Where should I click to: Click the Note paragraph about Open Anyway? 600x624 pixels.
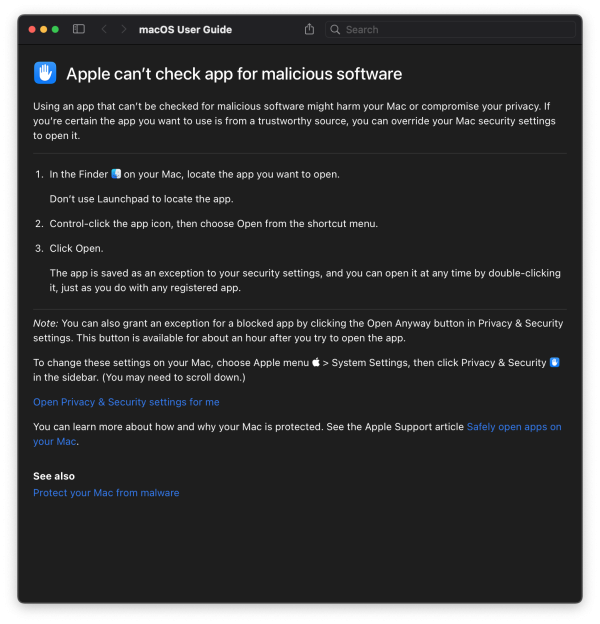[298, 330]
